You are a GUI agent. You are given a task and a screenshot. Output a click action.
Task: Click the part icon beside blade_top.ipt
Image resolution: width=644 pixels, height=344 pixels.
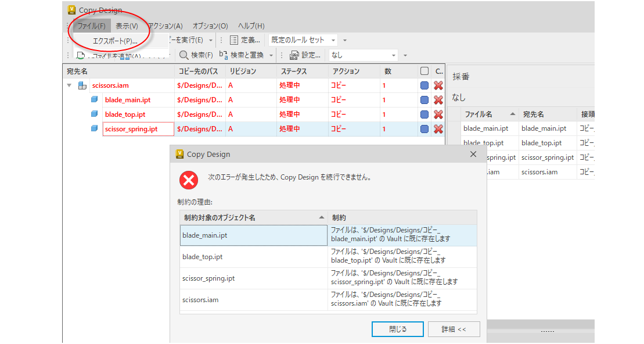click(95, 114)
